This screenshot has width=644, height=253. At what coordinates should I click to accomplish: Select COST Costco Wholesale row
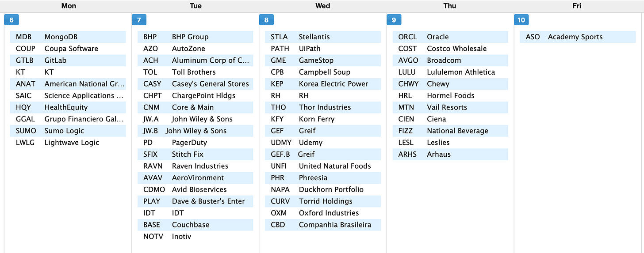pyautogui.click(x=450, y=49)
